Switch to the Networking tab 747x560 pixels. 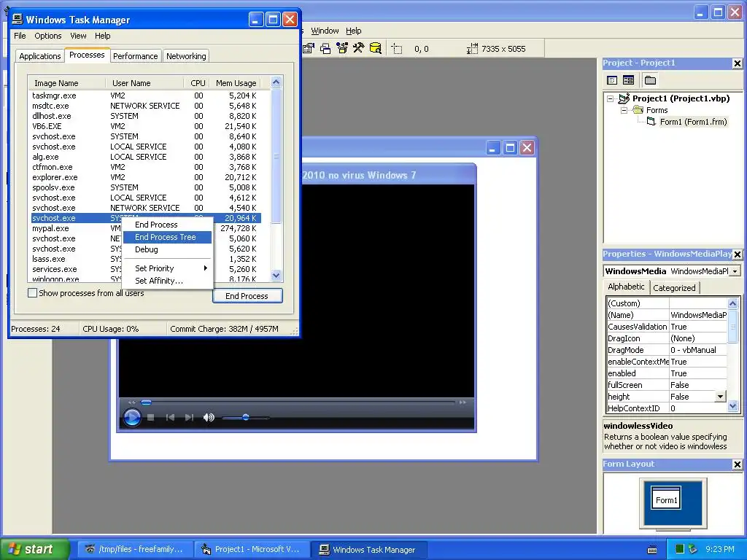[186, 56]
